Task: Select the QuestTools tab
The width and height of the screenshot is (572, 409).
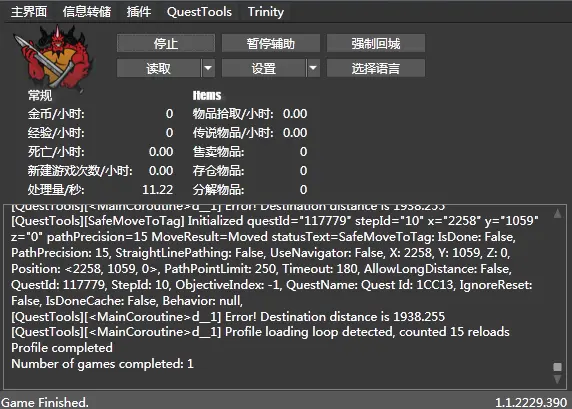Action: [x=199, y=12]
